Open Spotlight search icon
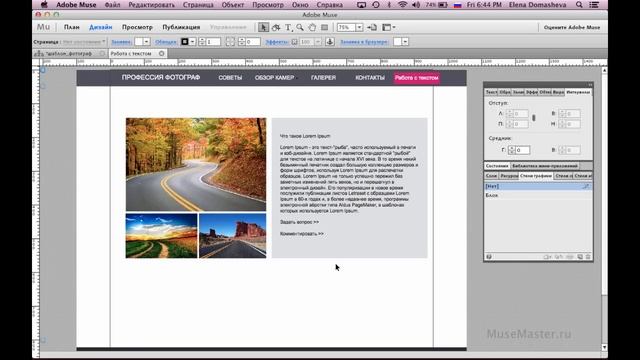640x360 pixels. tap(579, 5)
